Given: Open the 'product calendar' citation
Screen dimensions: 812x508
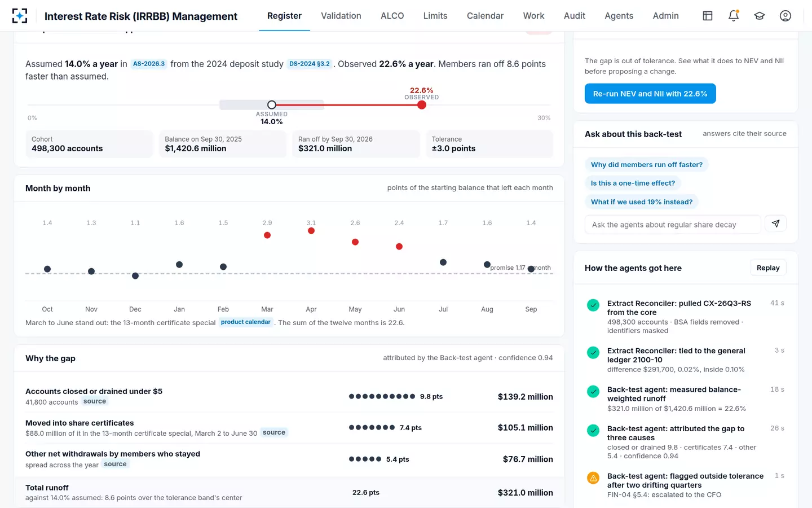Looking at the screenshot, I should tap(246, 322).
